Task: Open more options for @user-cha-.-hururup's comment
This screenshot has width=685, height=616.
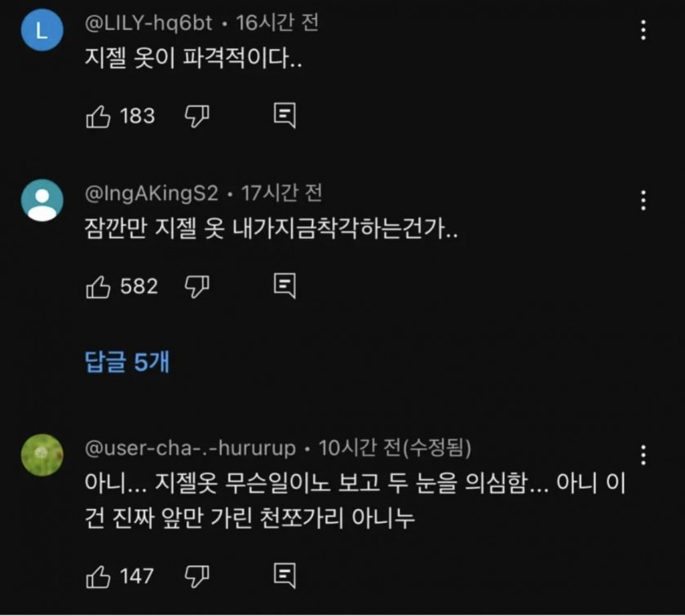Action: click(643, 455)
